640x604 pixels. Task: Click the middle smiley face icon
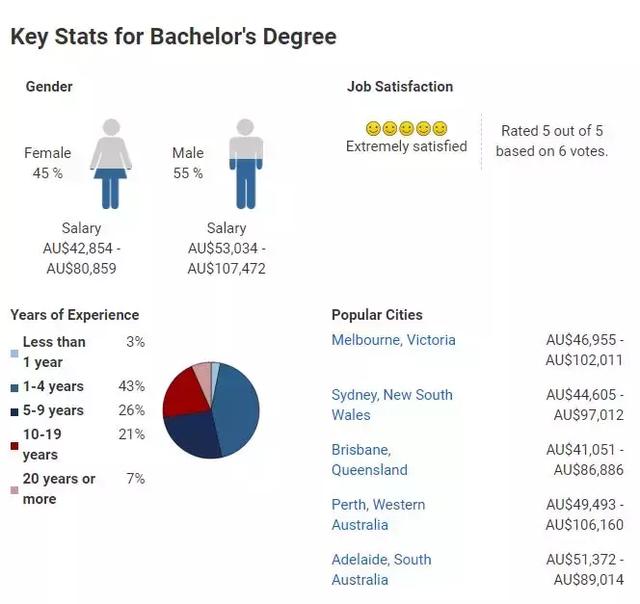(406, 129)
